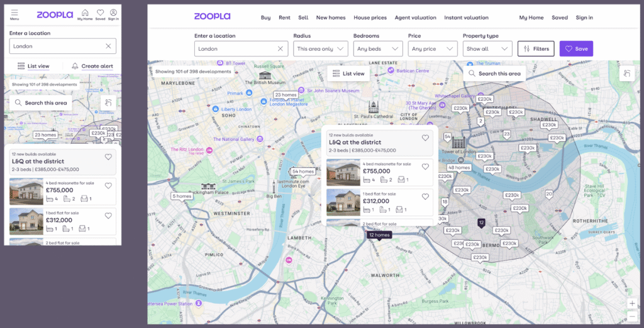Select the selected 12 homes map marker
The image size is (644, 328).
[x=379, y=235]
